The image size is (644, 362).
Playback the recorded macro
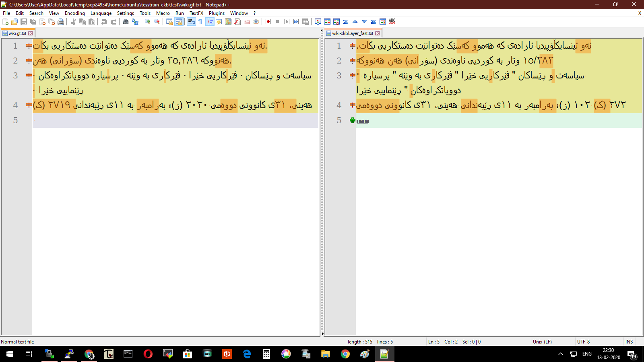click(x=287, y=22)
